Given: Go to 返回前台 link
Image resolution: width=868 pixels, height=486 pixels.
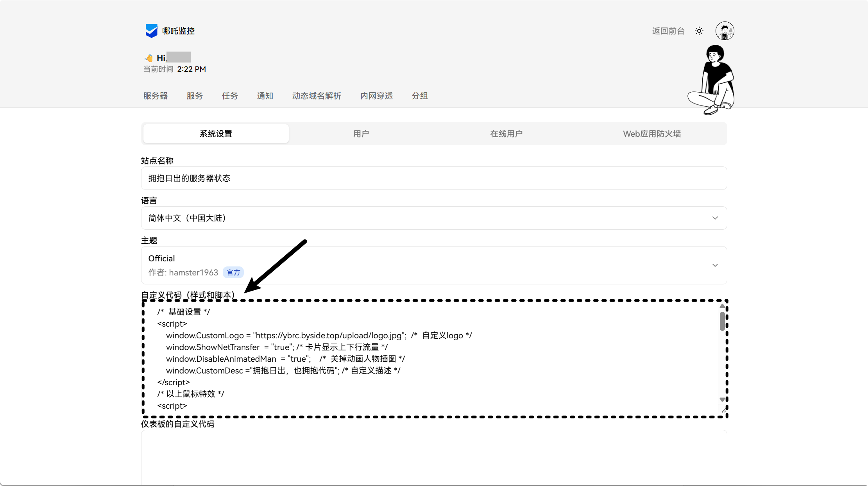Looking at the screenshot, I should (668, 31).
